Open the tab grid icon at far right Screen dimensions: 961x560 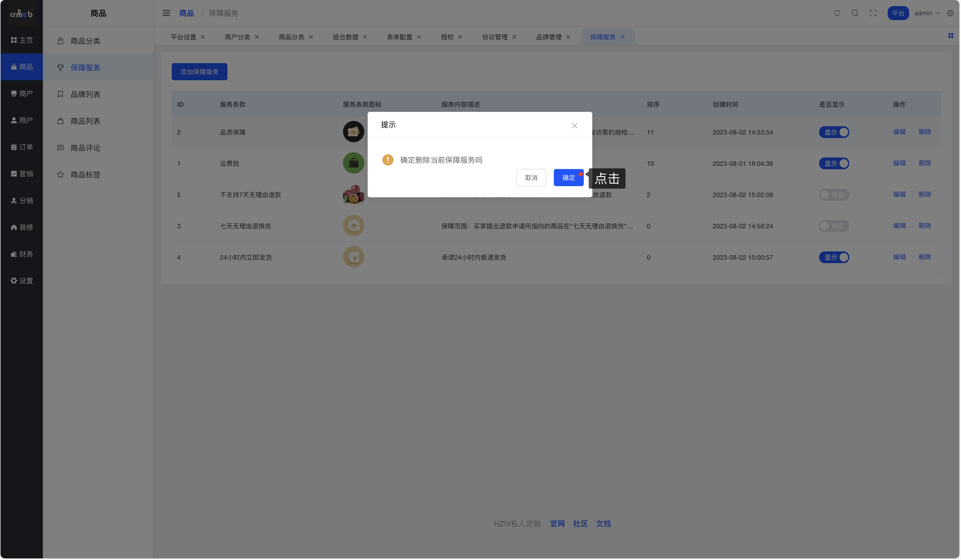950,36
